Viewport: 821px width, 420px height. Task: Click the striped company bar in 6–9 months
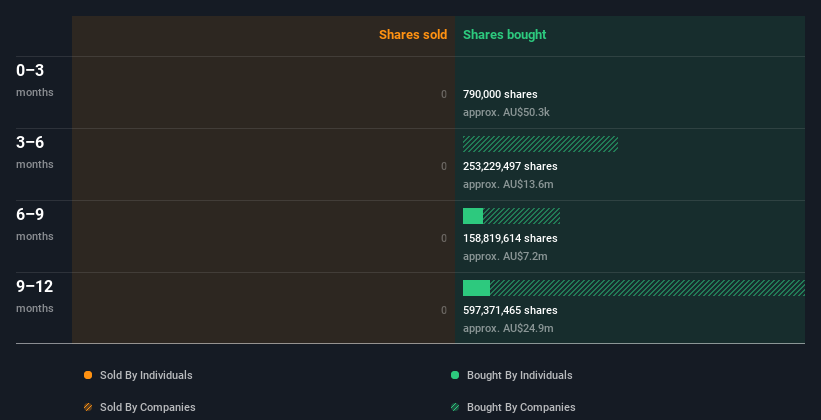(x=522, y=216)
